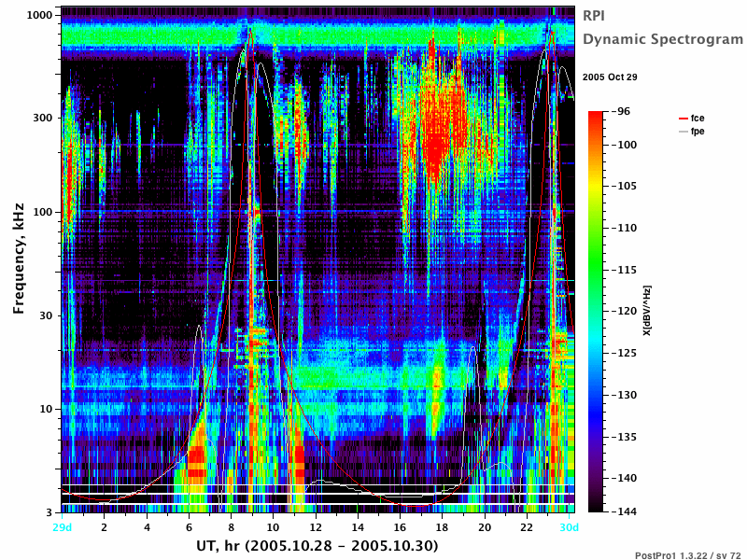Image resolution: width=747 pixels, height=560 pixels.
Task: Click the gray fpe legend line
Action: (684, 131)
